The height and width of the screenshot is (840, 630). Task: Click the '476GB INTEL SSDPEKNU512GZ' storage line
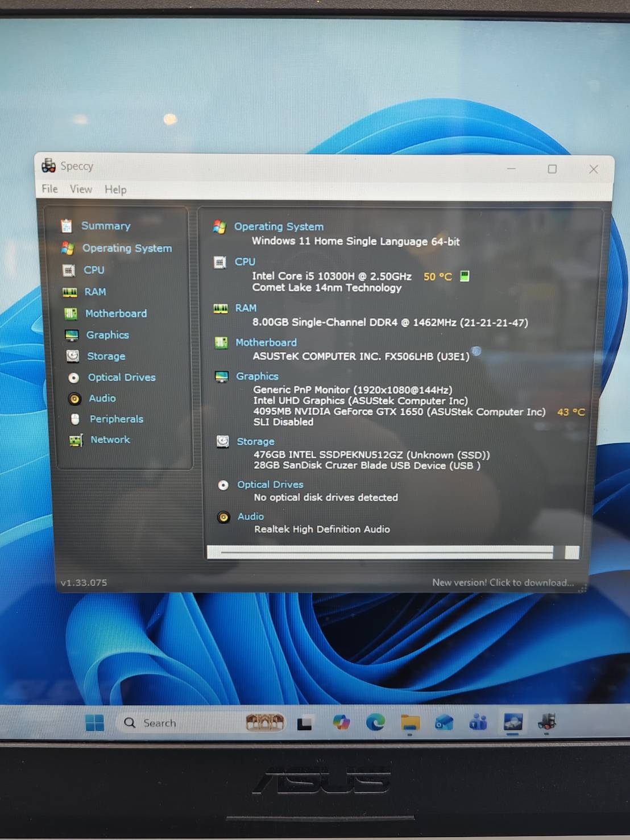tap(372, 455)
